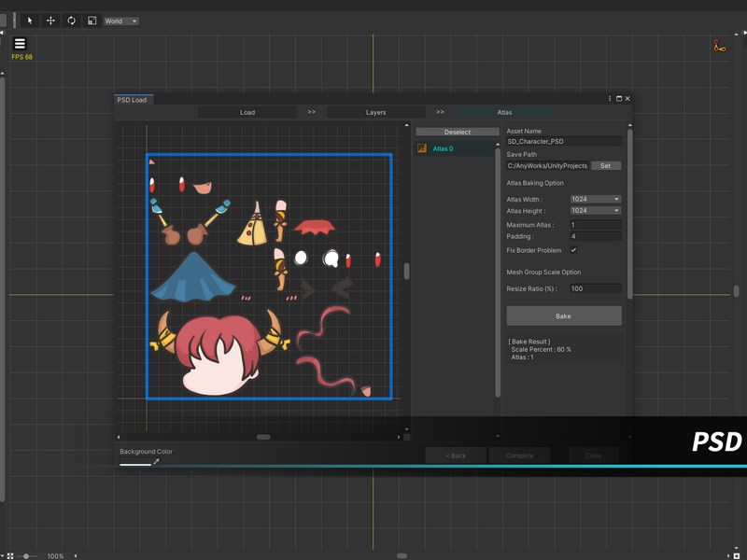The width and height of the screenshot is (747, 560).
Task: Click the atlas preview horizontal scrollbar handle
Action: click(263, 437)
